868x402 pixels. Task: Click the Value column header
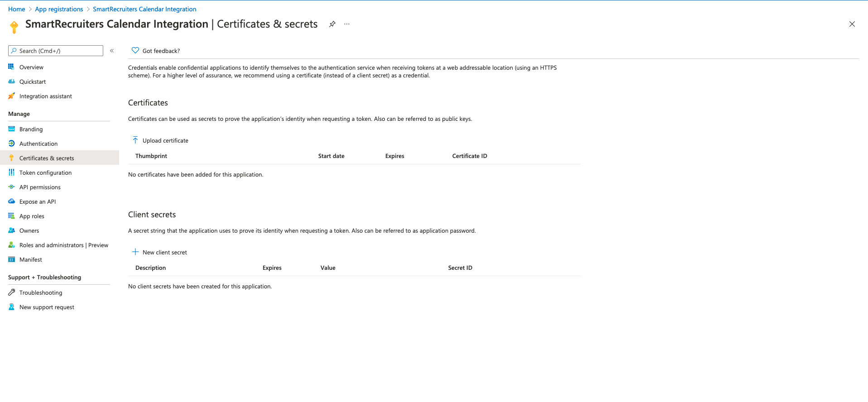pos(328,268)
